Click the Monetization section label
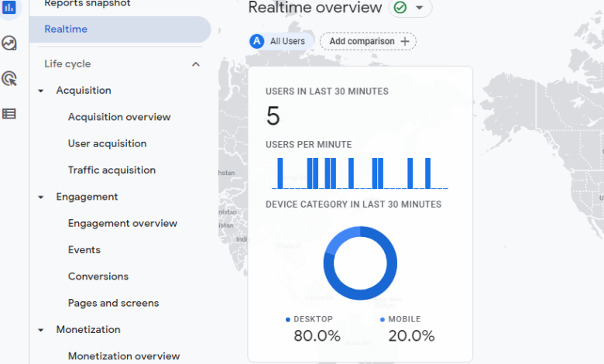Screen dimensions: 604x364 click(x=88, y=329)
